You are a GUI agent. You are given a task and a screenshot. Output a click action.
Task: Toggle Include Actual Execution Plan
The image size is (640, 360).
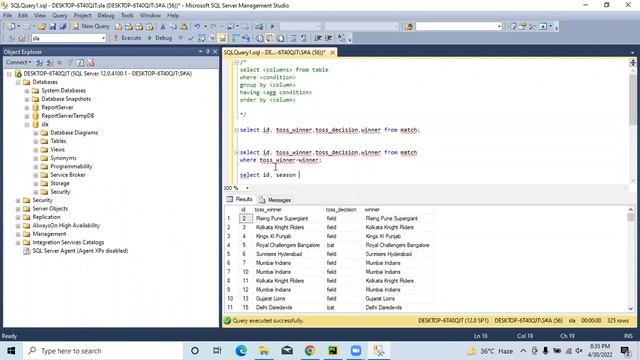[235, 38]
